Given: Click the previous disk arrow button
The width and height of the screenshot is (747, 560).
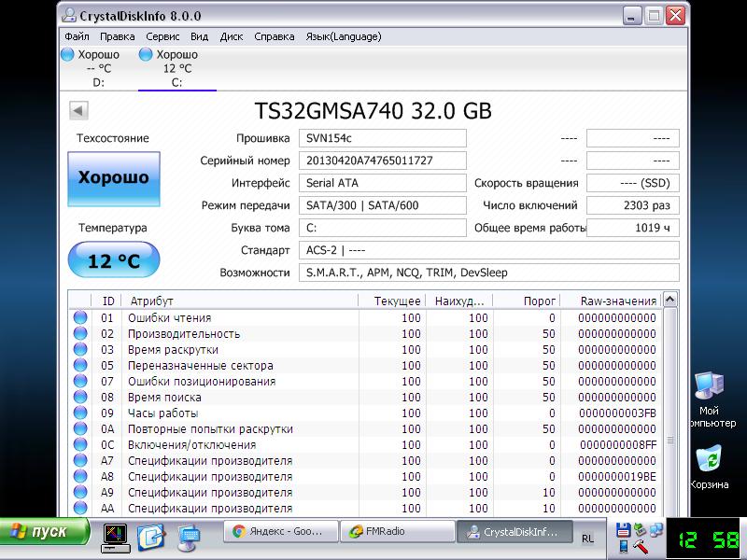Looking at the screenshot, I should tap(78, 111).
